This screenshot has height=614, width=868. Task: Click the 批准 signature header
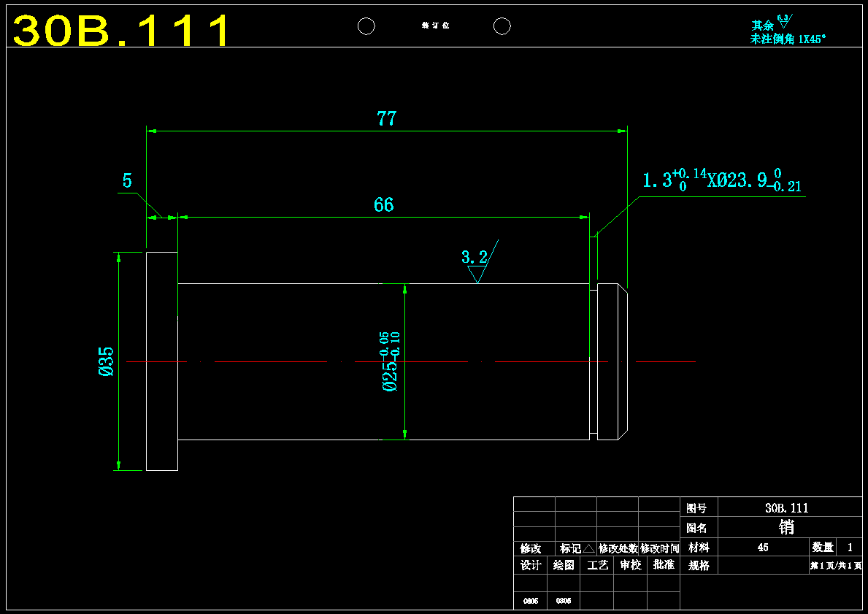point(664,565)
